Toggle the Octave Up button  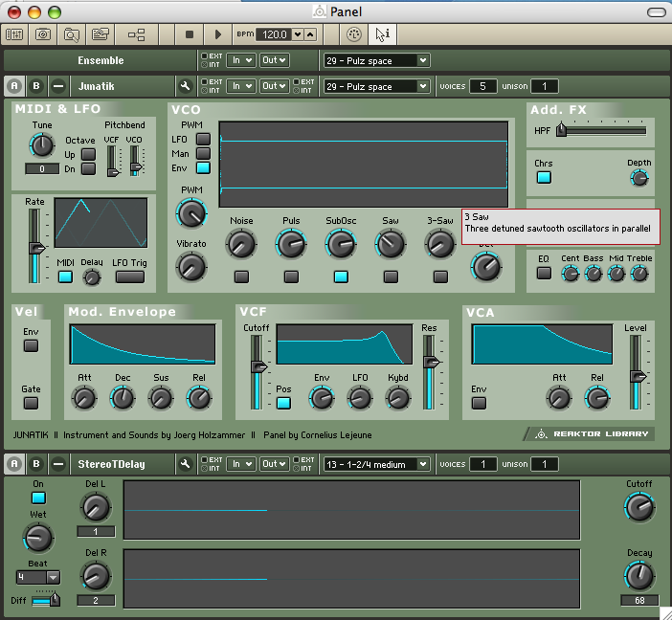coord(88,154)
